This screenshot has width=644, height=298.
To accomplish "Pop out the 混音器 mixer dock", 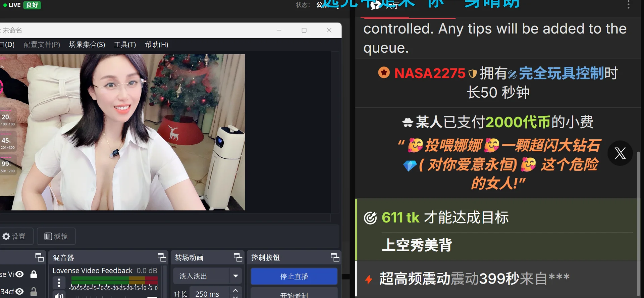I will pyautogui.click(x=162, y=257).
